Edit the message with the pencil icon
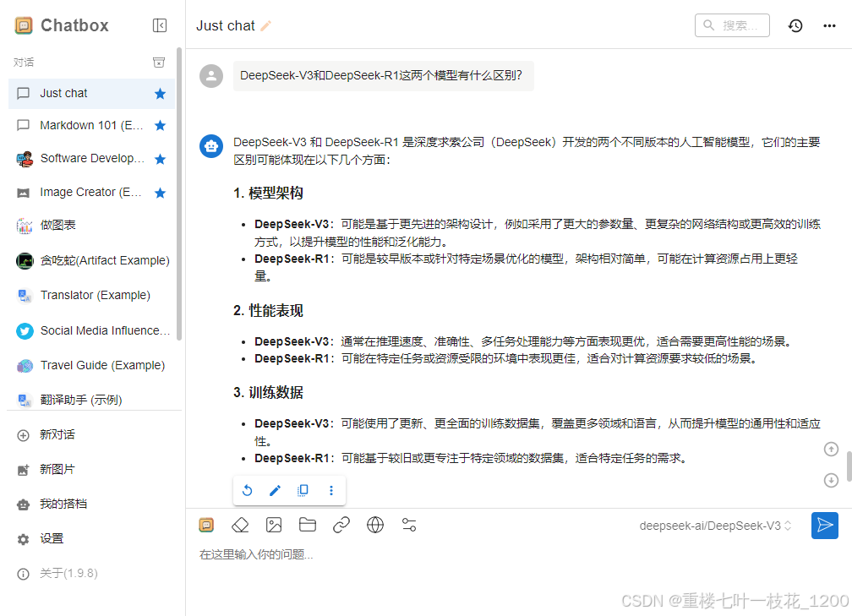This screenshot has width=852, height=616. click(275, 490)
